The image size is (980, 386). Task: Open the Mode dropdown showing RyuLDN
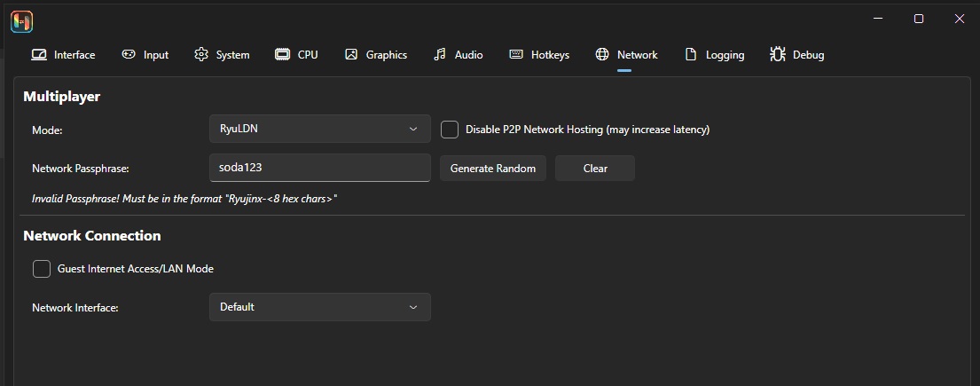click(320, 129)
